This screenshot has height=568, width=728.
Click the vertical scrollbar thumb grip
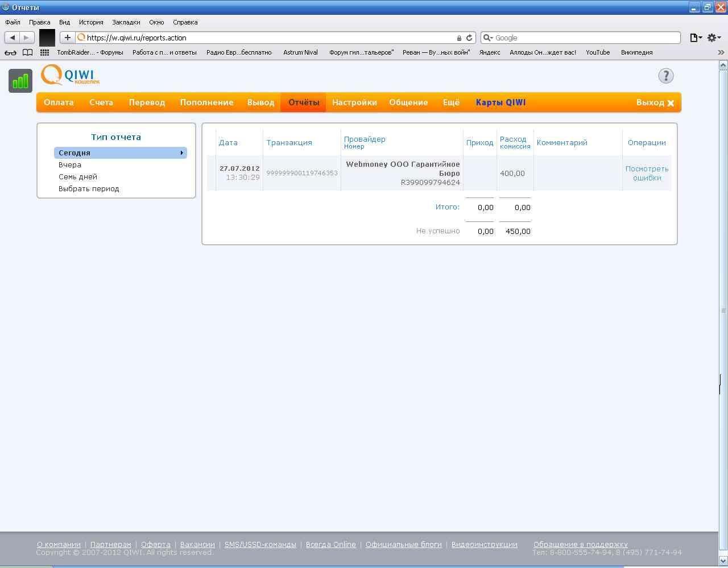coord(723,310)
